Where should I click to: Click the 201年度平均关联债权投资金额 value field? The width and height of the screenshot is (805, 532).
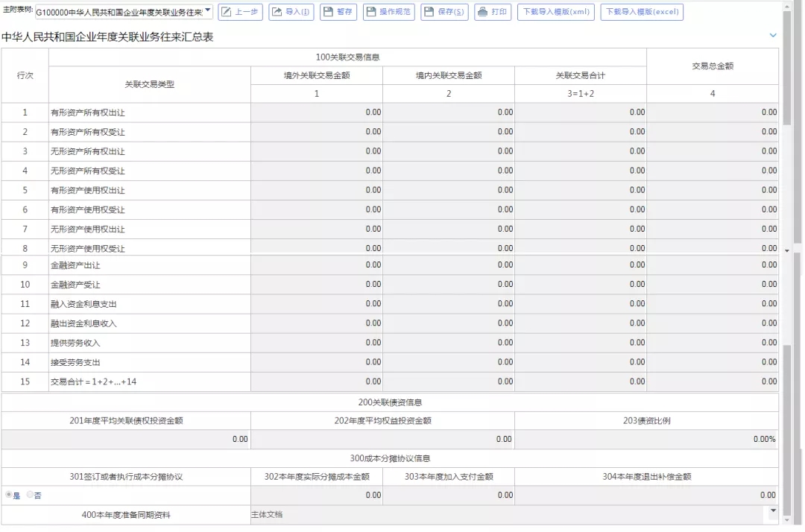126,440
